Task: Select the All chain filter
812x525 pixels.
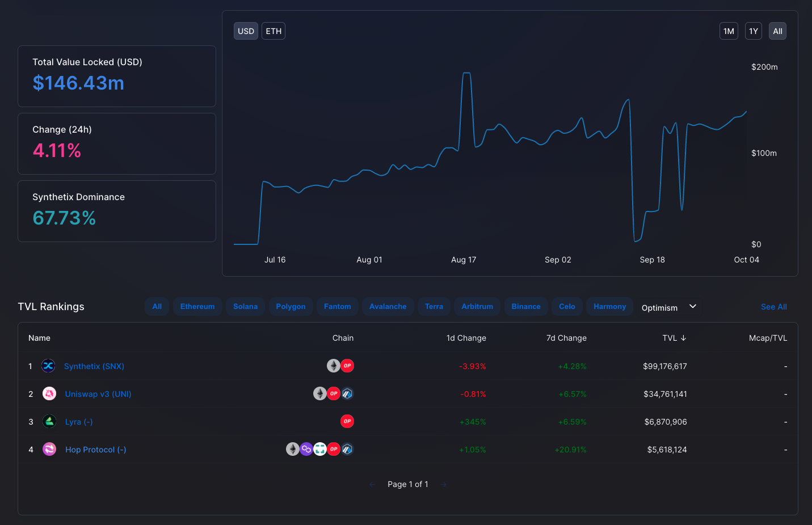Action: [x=157, y=306]
